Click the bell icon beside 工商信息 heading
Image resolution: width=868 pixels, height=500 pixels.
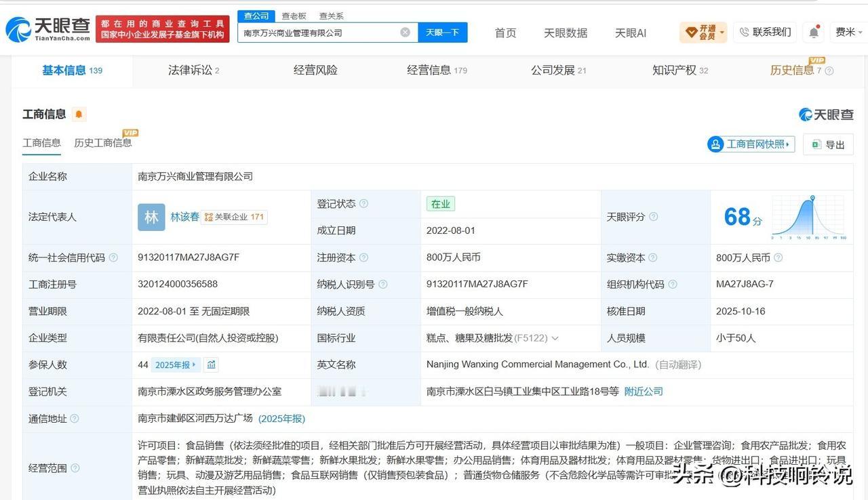[79, 114]
